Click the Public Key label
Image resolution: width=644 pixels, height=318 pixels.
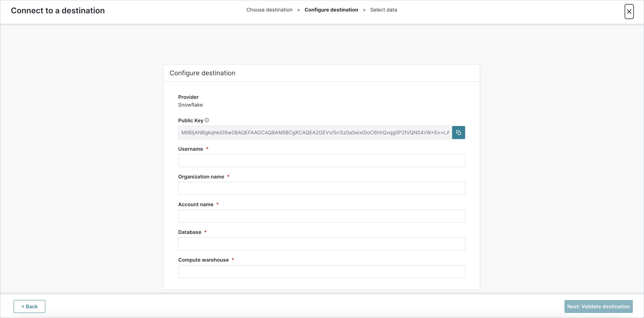tap(190, 120)
